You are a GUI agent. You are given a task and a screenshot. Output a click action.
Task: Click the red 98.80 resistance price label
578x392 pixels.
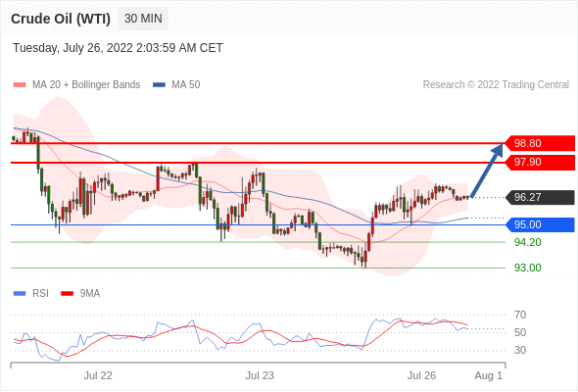[540, 143]
